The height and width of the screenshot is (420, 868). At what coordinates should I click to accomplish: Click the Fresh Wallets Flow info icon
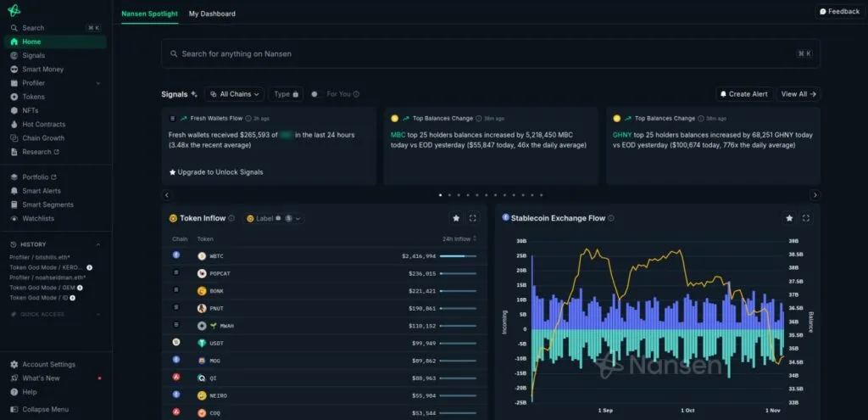point(248,118)
